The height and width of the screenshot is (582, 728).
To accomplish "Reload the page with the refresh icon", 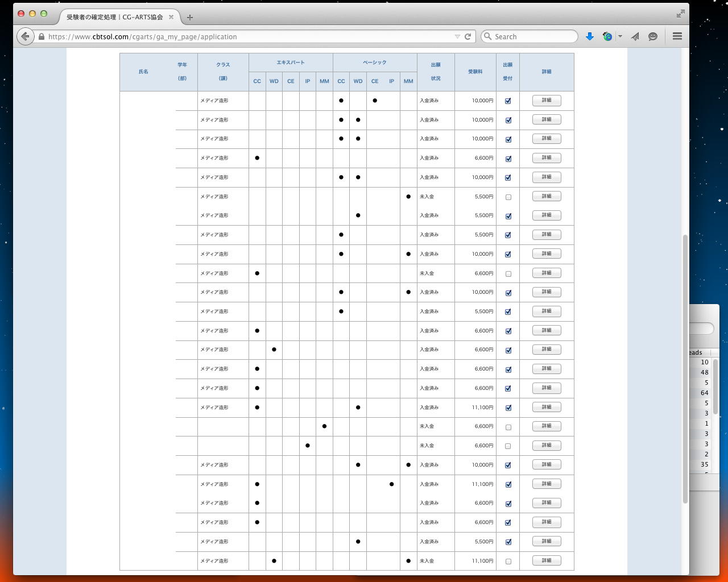I will click(468, 36).
